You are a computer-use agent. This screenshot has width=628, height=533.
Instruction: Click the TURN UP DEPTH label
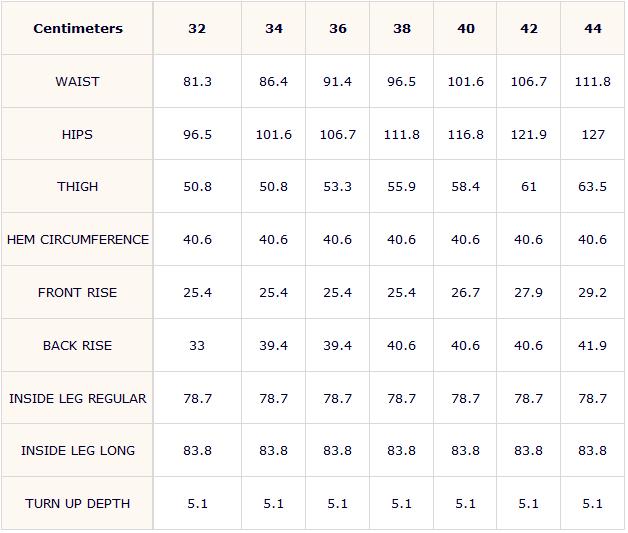pyautogui.click(x=77, y=503)
